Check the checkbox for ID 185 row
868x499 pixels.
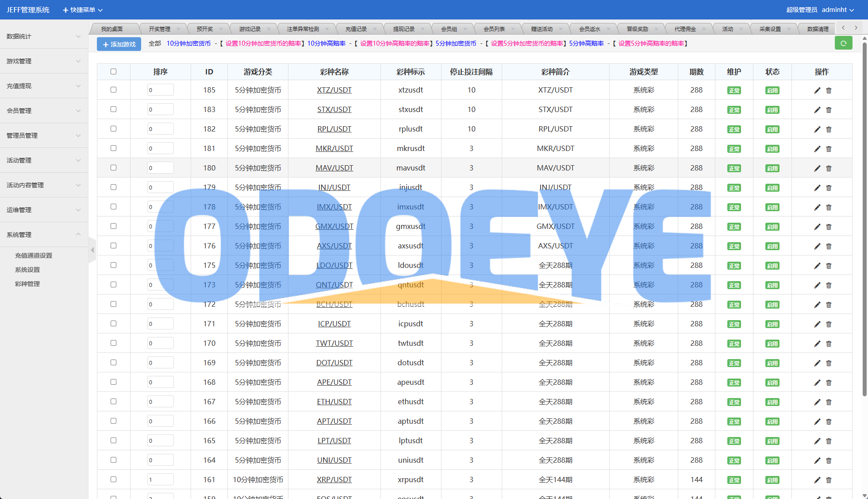[113, 90]
